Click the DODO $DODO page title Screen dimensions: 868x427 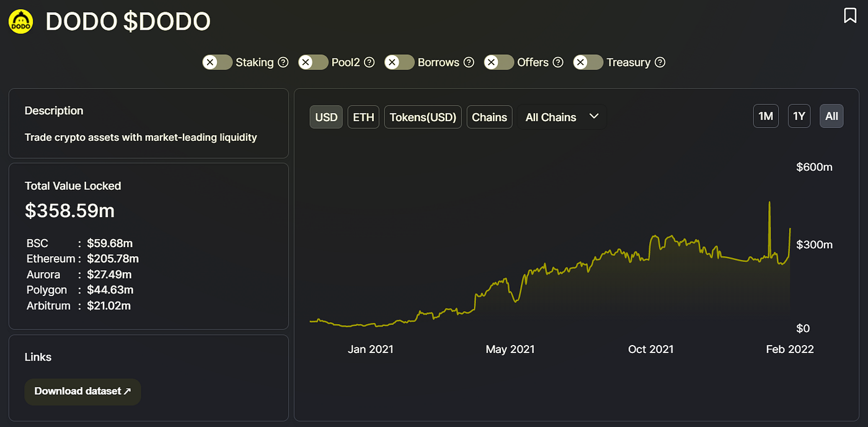(128, 22)
